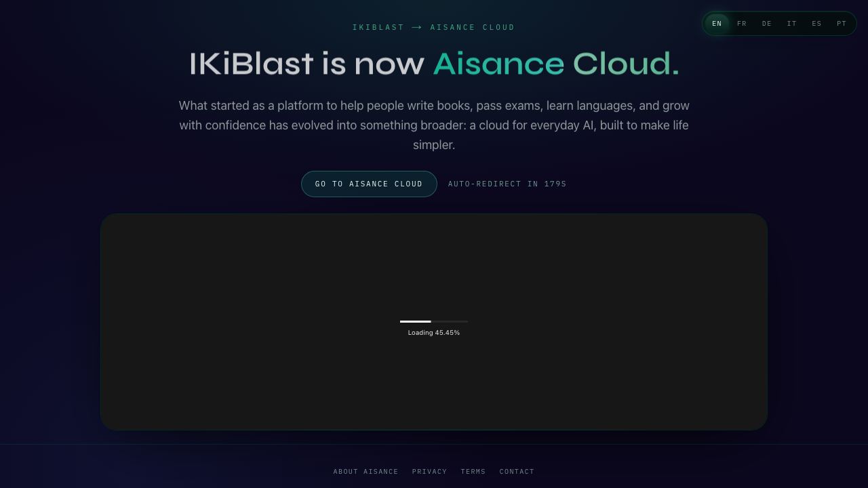Switch language to PT

click(842, 24)
